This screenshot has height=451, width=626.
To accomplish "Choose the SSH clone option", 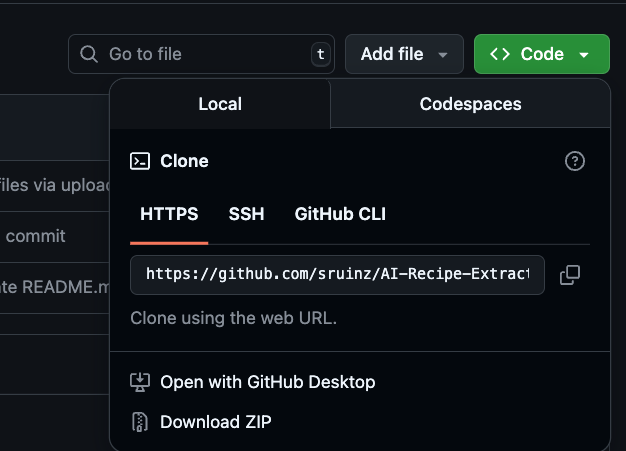I will 246,214.
